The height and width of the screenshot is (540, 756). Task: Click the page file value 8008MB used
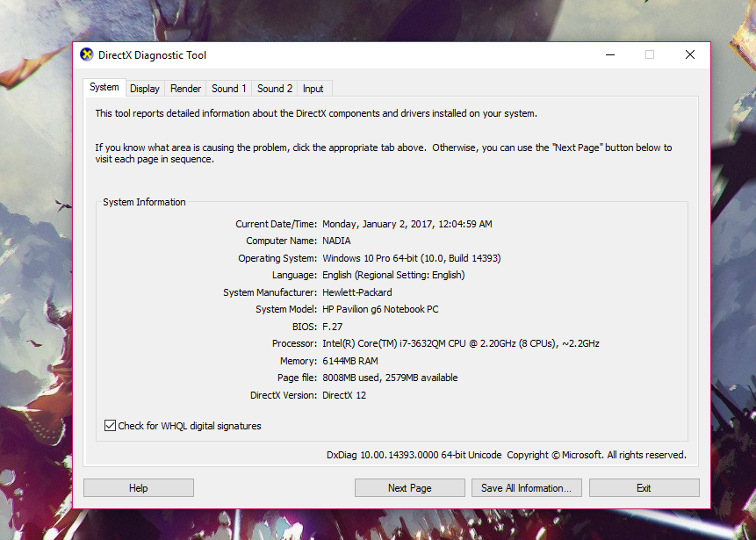351,378
